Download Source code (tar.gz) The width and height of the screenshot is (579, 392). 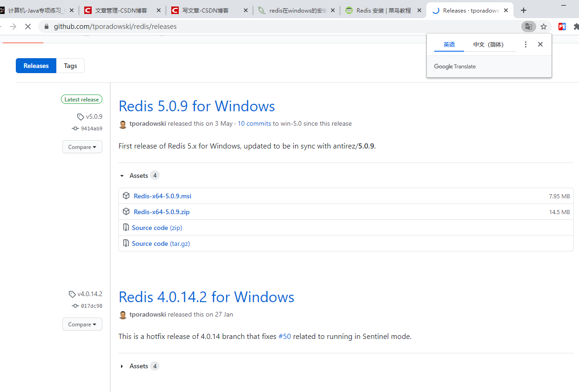point(161,243)
